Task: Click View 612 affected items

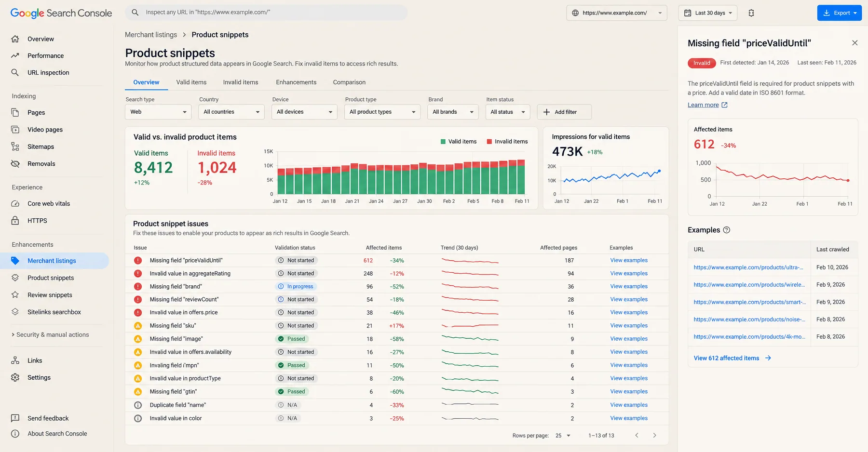Action: tap(732, 358)
